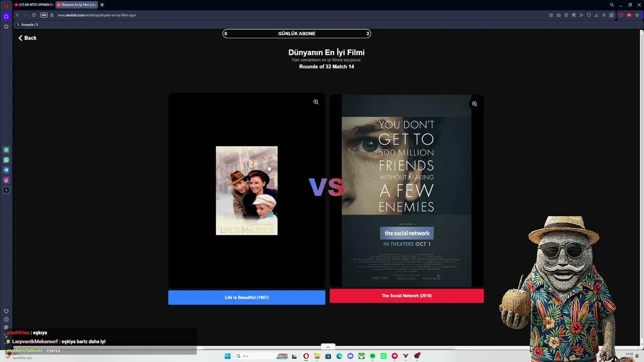644x362 pixels.
Task: Expand the panel with the bottom chevron
Action: 328,347
